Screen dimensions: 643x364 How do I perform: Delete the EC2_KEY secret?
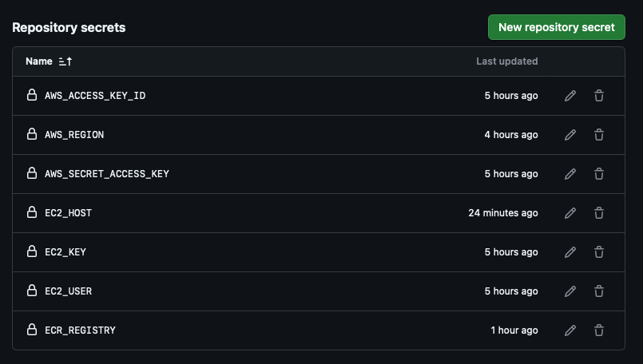[599, 252]
